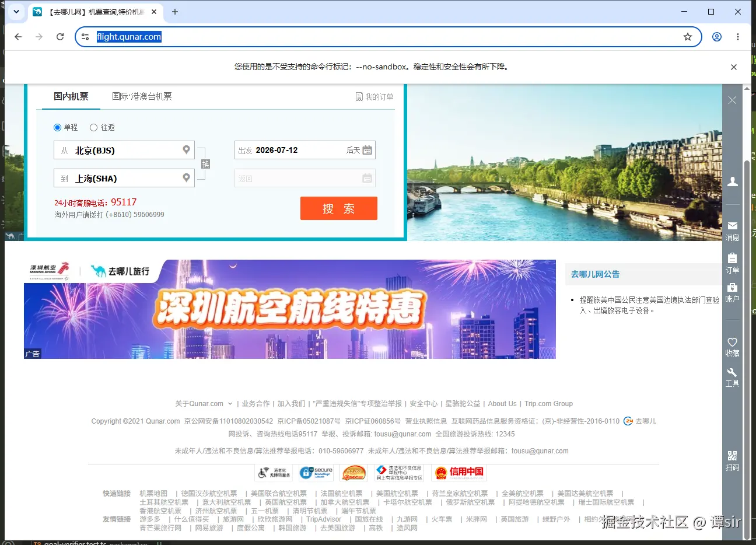Open 工具 tools wrench icon in sidebar
Screen dimensions: 756x545
[x=733, y=377]
